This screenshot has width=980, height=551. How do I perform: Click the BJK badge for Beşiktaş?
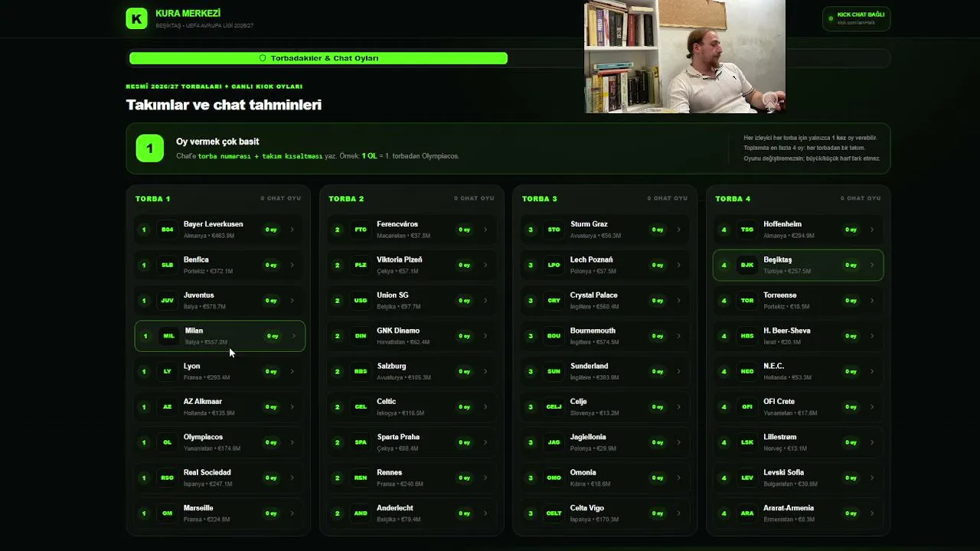(x=747, y=265)
